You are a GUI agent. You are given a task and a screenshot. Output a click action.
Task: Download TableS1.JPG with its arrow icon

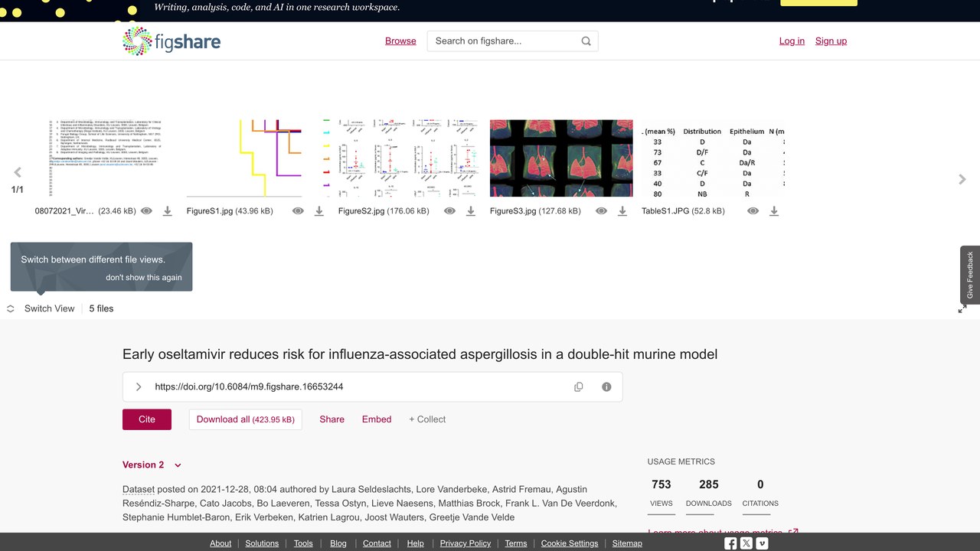773,211
